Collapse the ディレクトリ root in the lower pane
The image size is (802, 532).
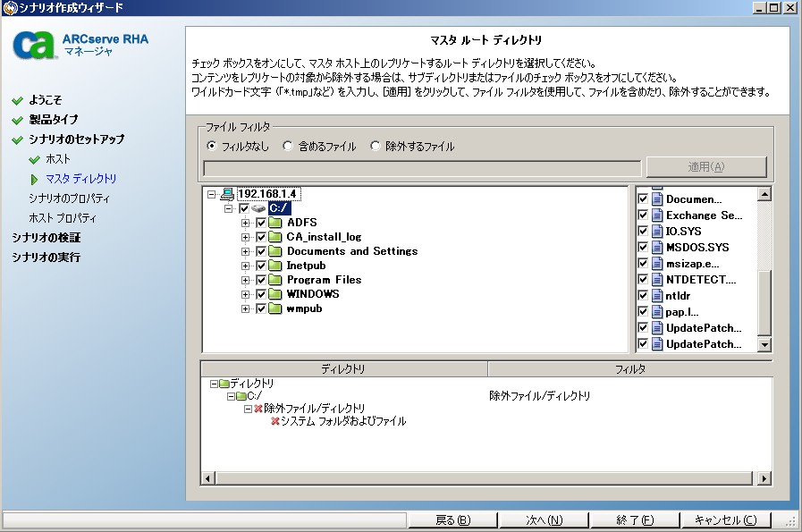(x=215, y=384)
